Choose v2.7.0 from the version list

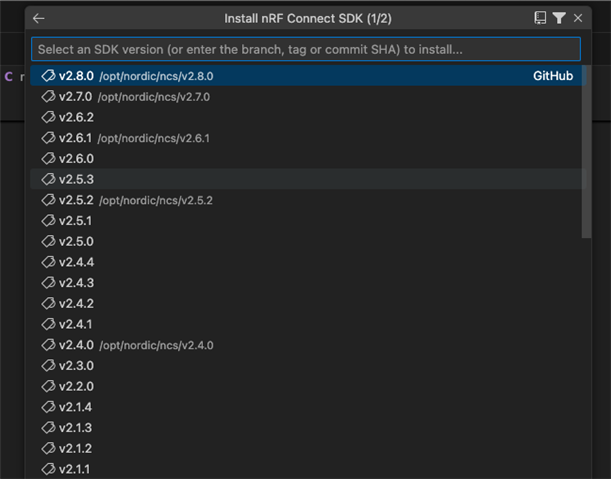click(308, 96)
